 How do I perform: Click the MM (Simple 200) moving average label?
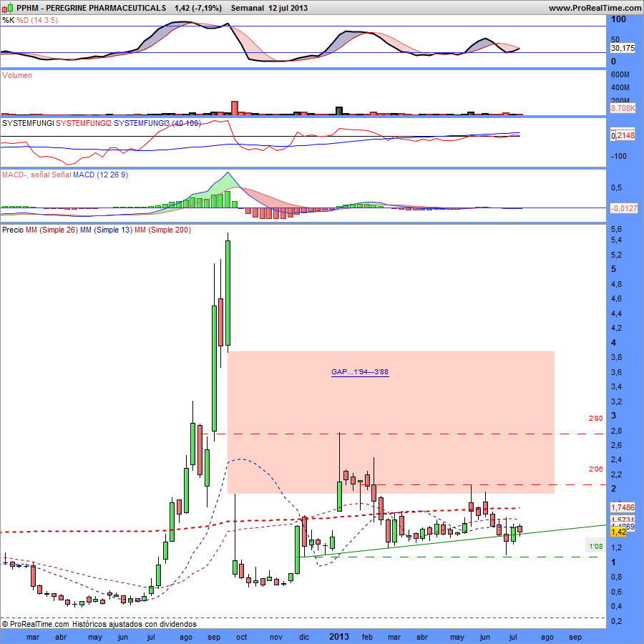tap(162, 230)
